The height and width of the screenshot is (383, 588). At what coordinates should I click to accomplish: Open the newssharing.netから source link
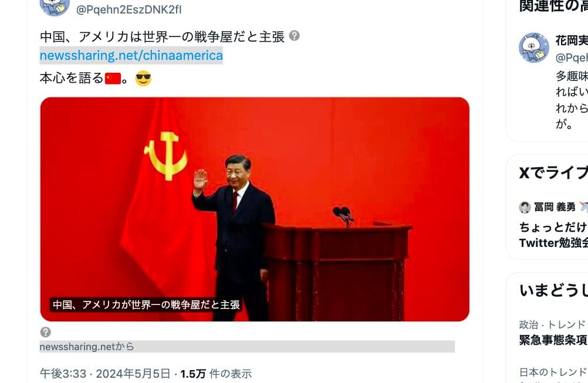[87, 347]
